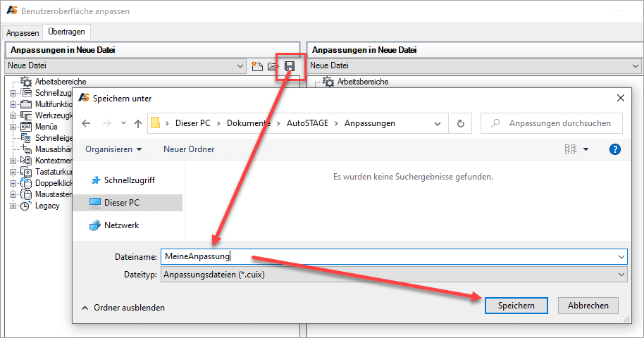Go up one folder level
The height and width of the screenshot is (338, 644).
point(138,123)
